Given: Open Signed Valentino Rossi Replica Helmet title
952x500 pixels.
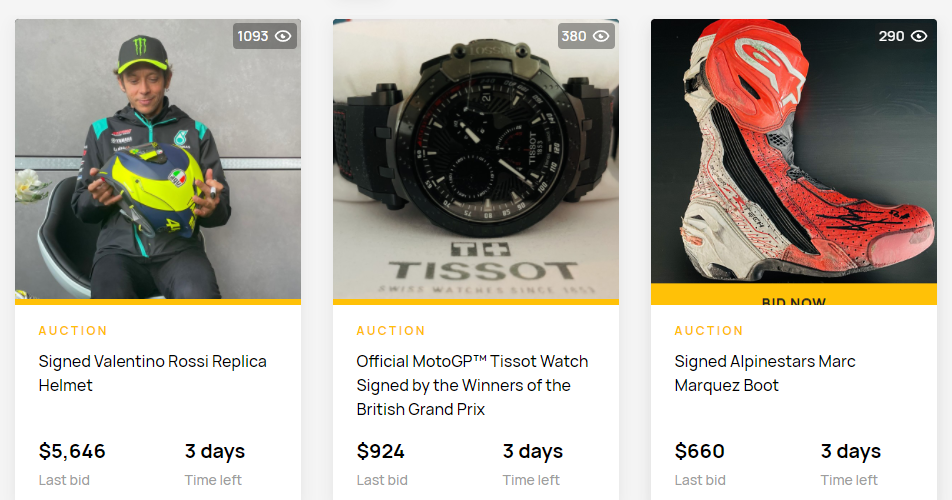Looking at the screenshot, I should click(153, 373).
